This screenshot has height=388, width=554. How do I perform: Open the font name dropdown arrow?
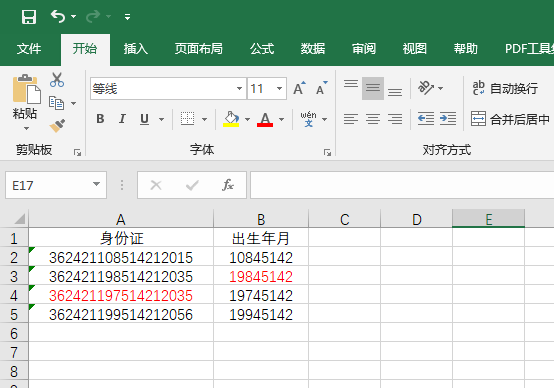tap(239, 88)
